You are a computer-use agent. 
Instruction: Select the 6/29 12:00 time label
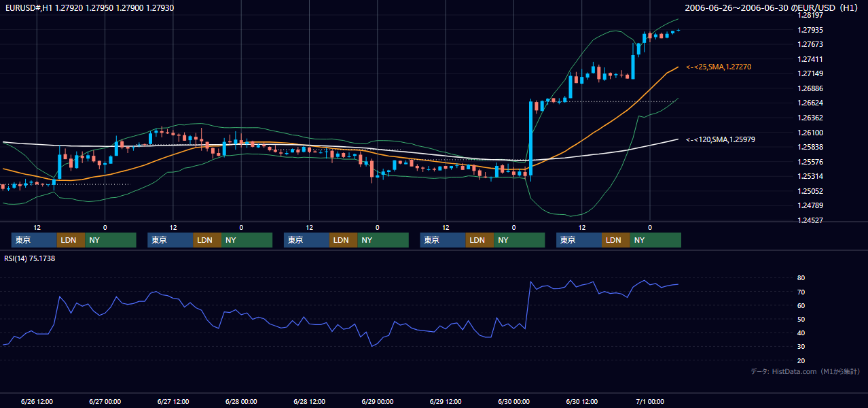click(446, 401)
